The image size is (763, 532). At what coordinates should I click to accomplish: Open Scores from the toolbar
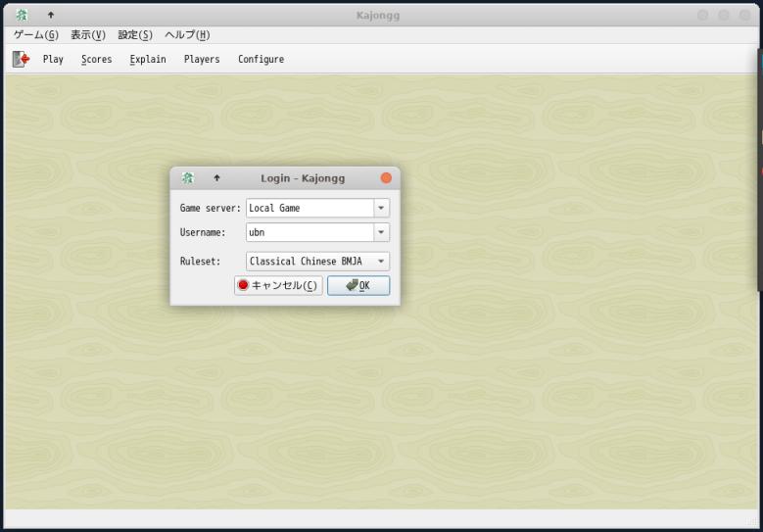pyautogui.click(x=96, y=59)
